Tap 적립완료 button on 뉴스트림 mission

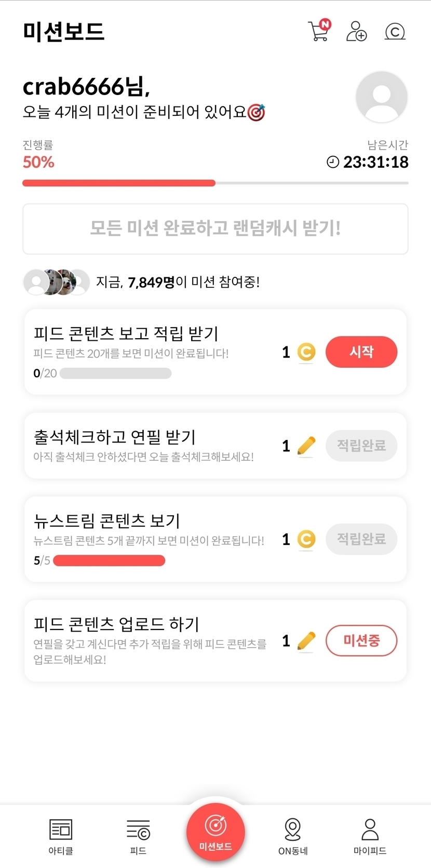361,539
